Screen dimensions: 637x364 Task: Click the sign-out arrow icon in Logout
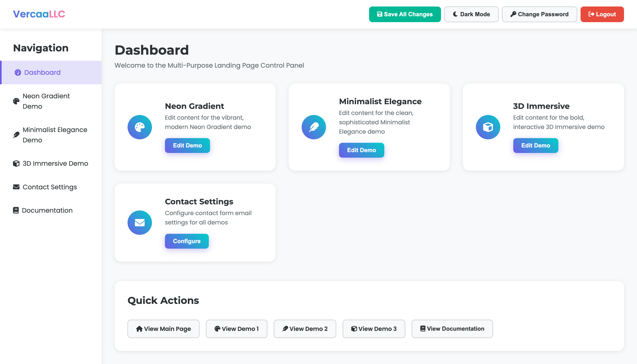[x=591, y=14]
